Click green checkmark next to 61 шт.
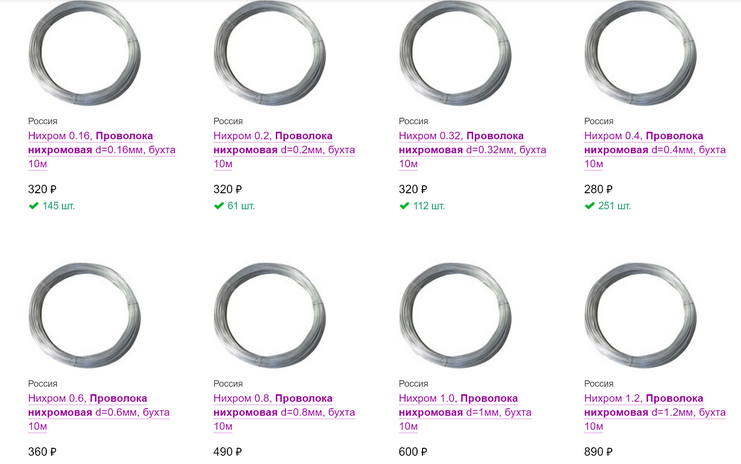 219,206
